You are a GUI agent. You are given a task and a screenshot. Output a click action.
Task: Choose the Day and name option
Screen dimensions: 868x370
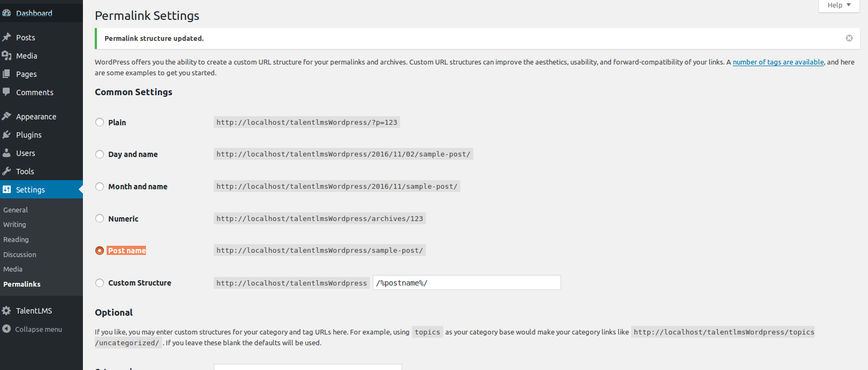click(100, 154)
